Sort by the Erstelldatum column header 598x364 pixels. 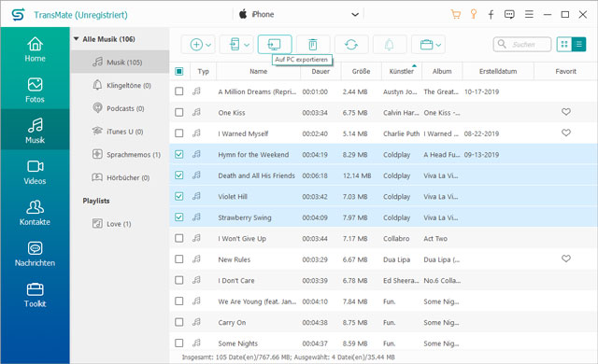(498, 71)
